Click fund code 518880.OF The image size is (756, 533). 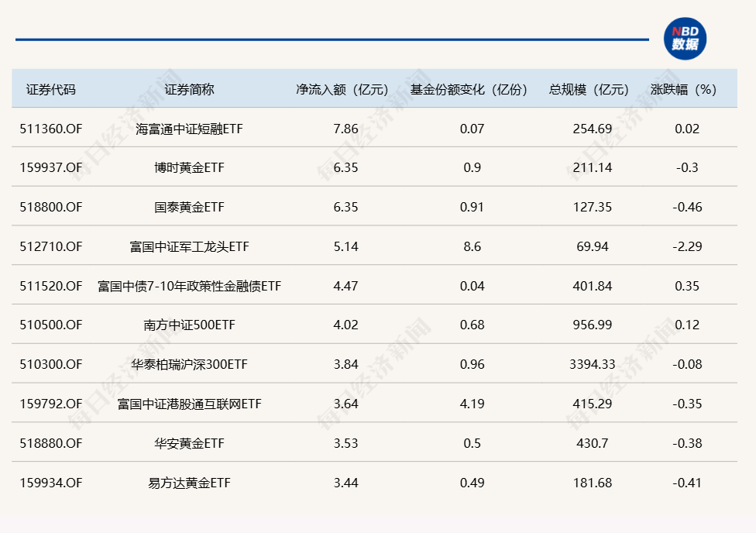pos(51,443)
